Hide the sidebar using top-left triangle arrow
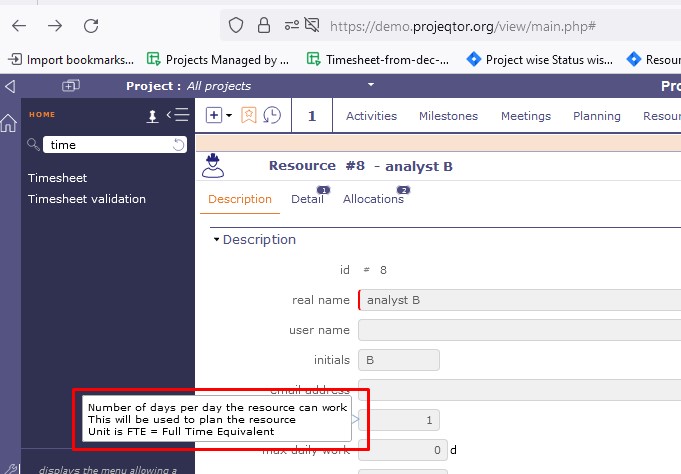The image size is (681, 474). [x=10, y=86]
